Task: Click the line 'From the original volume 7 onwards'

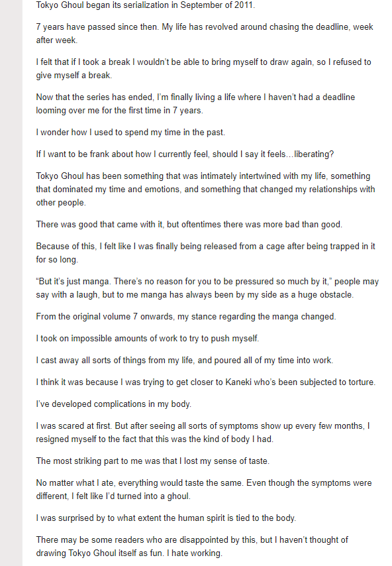Action: [x=186, y=317]
